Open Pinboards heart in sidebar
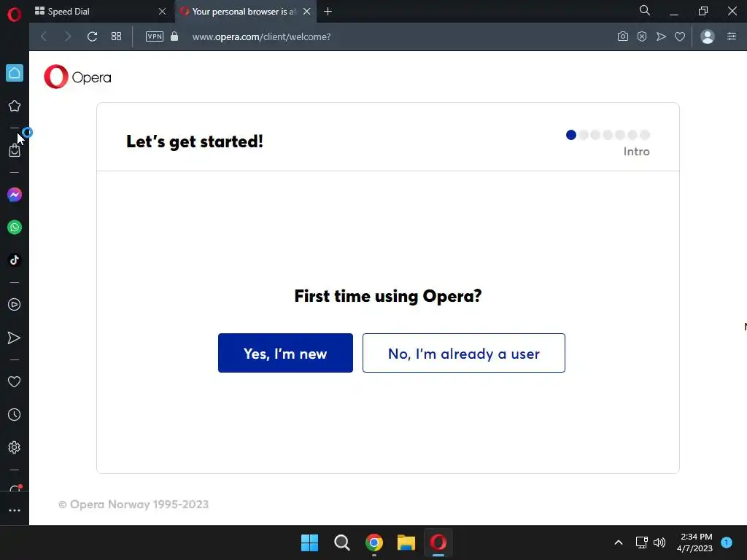The height and width of the screenshot is (560, 747). coord(15,381)
